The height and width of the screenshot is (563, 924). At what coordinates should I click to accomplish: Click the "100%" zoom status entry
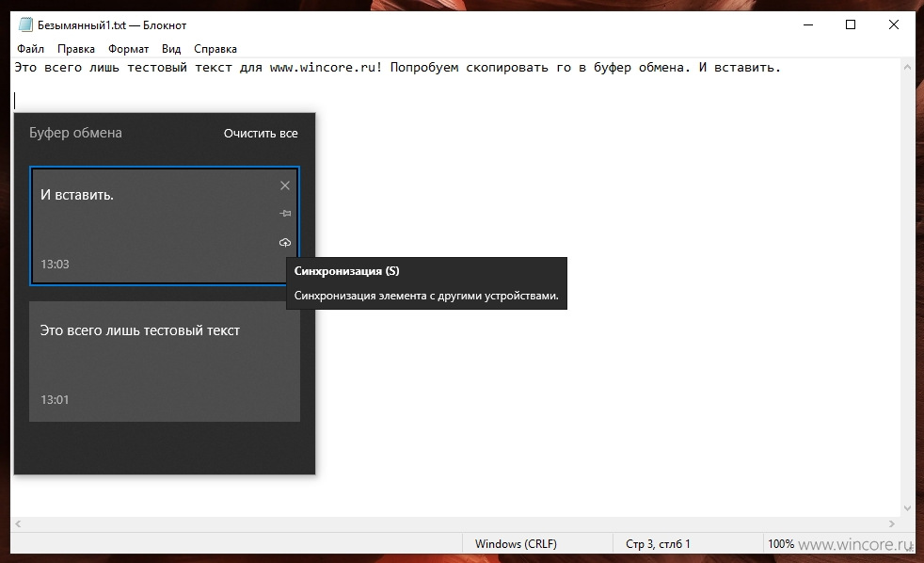click(781, 543)
